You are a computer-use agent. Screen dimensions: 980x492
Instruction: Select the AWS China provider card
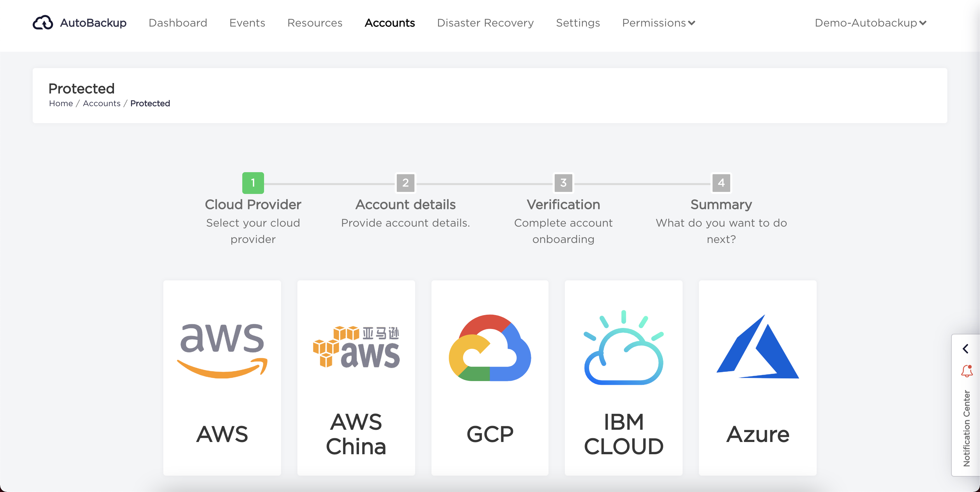click(356, 377)
